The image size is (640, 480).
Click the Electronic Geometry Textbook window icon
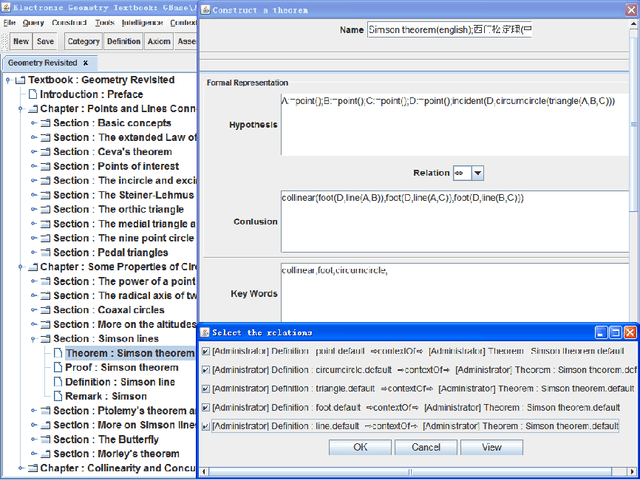point(6,7)
